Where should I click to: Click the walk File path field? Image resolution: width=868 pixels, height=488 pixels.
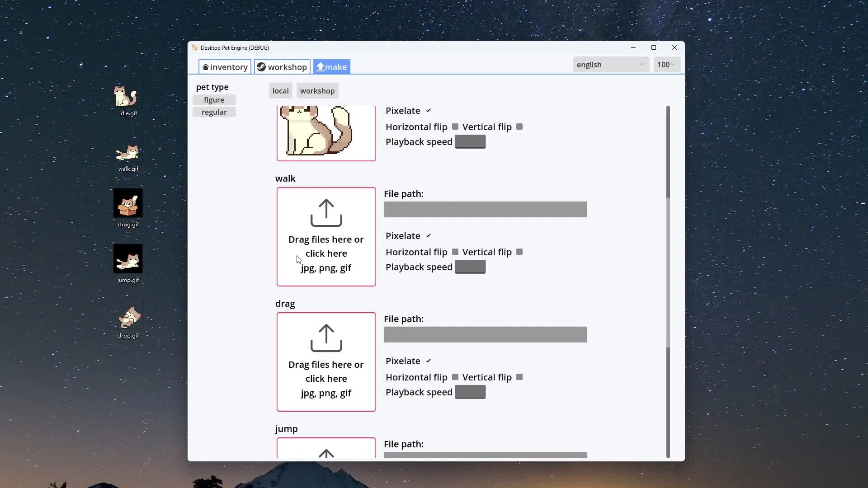click(485, 210)
